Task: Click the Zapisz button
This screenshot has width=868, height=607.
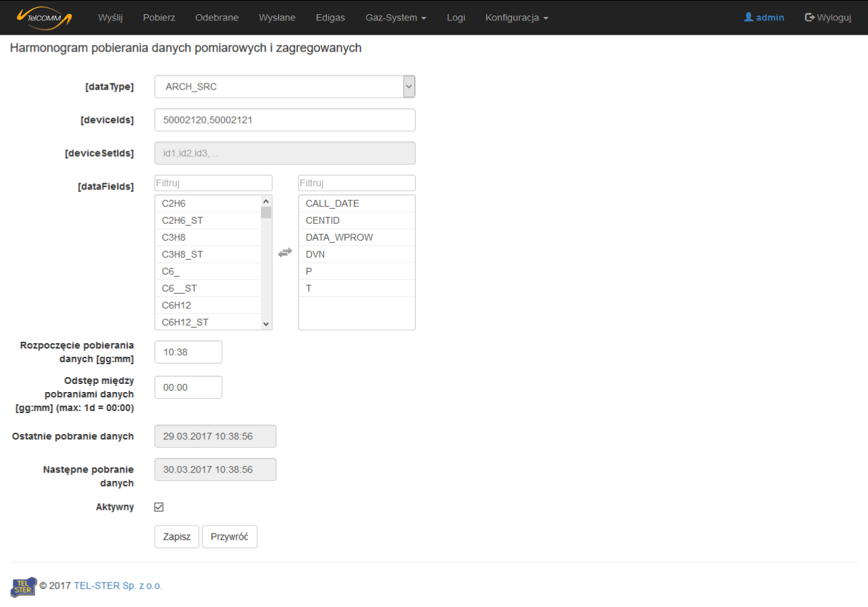Action: 177,536
